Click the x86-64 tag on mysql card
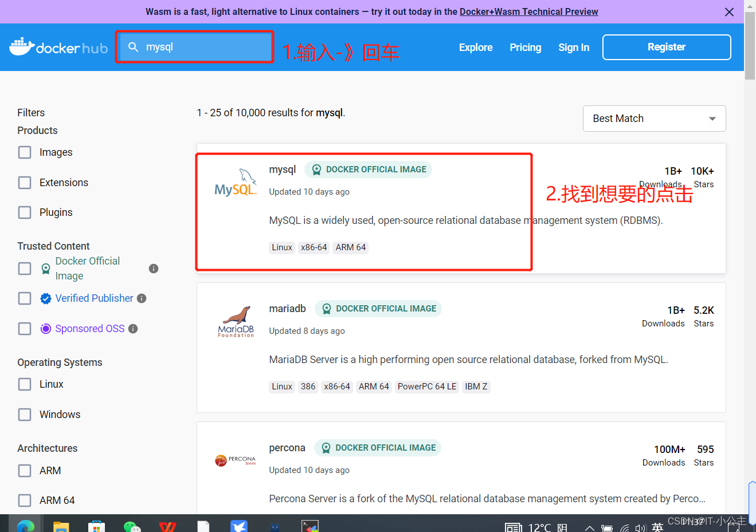Image resolution: width=756 pixels, height=532 pixels. point(314,247)
